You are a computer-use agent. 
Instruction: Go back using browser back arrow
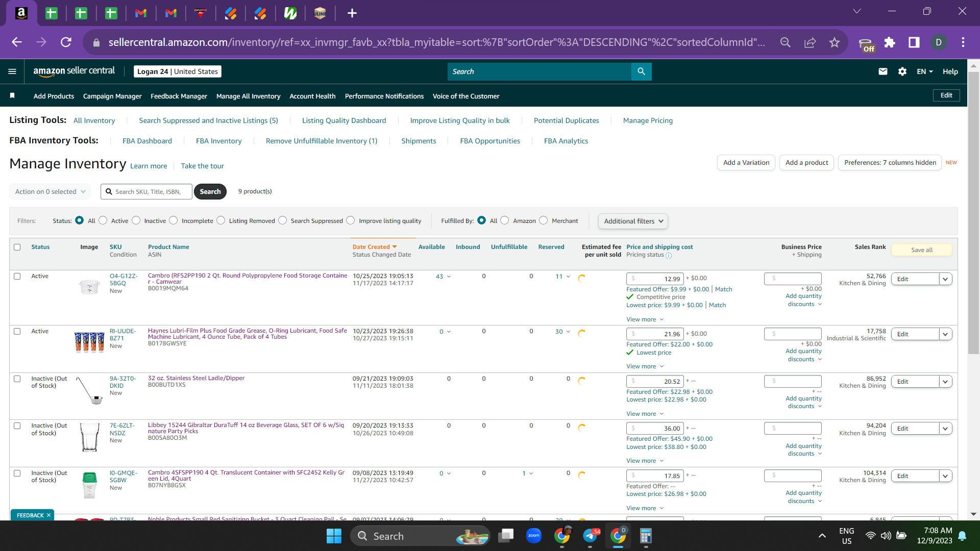click(17, 42)
